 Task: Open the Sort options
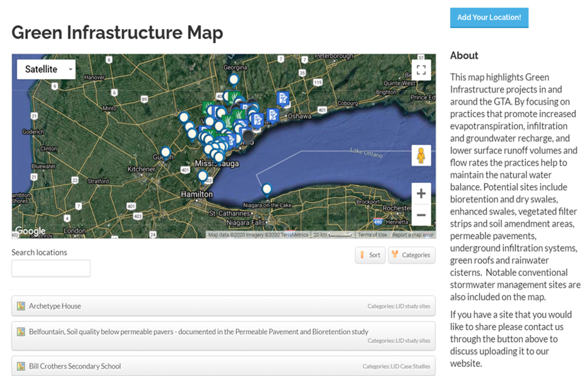click(370, 255)
